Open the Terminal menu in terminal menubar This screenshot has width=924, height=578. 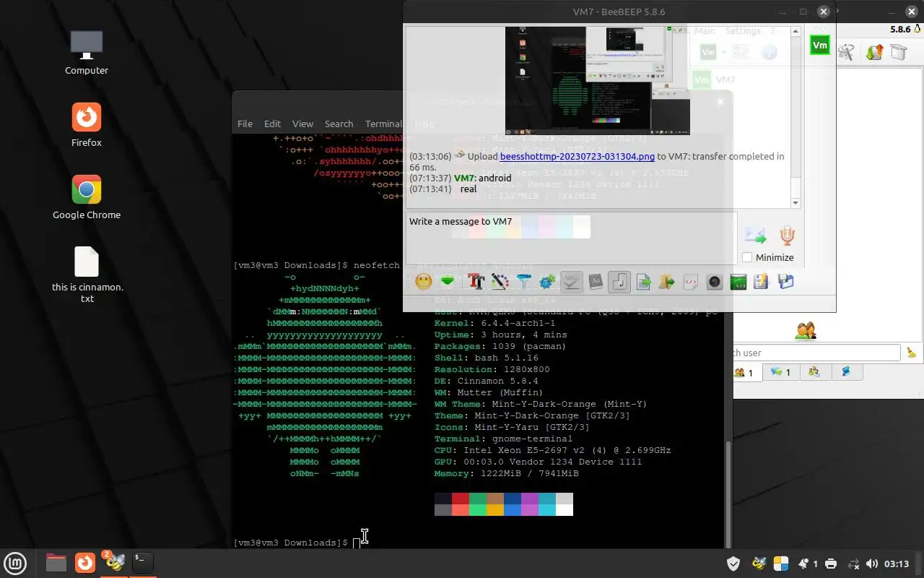(x=383, y=124)
